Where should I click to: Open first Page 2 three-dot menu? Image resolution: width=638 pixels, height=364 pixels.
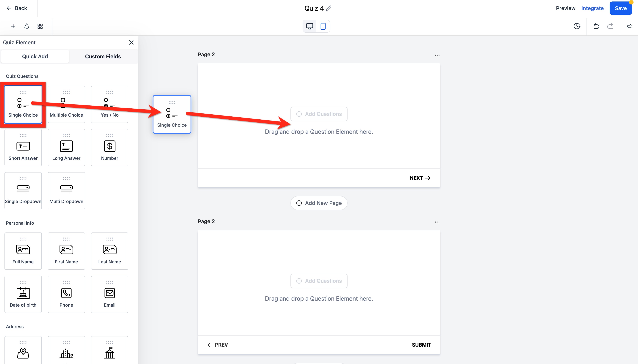437,55
